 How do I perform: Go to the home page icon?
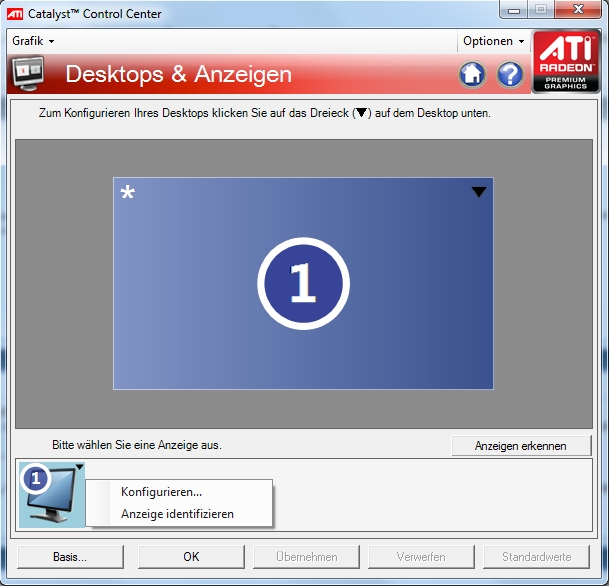point(472,74)
